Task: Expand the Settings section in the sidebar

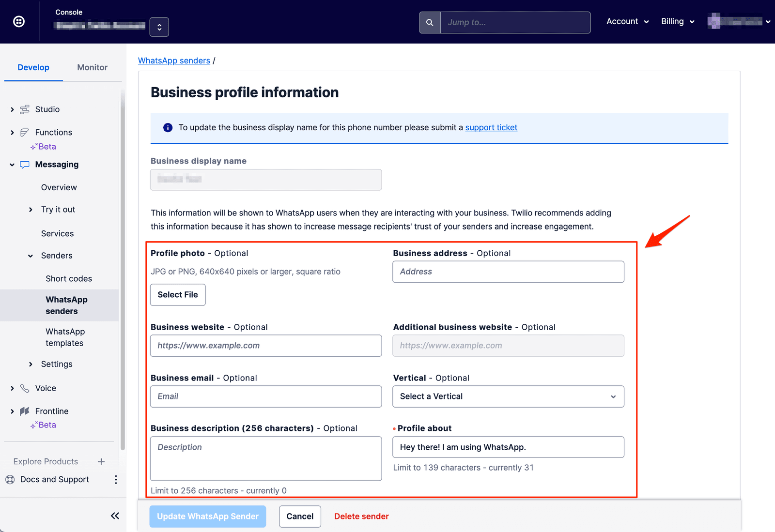Action: point(31,364)
